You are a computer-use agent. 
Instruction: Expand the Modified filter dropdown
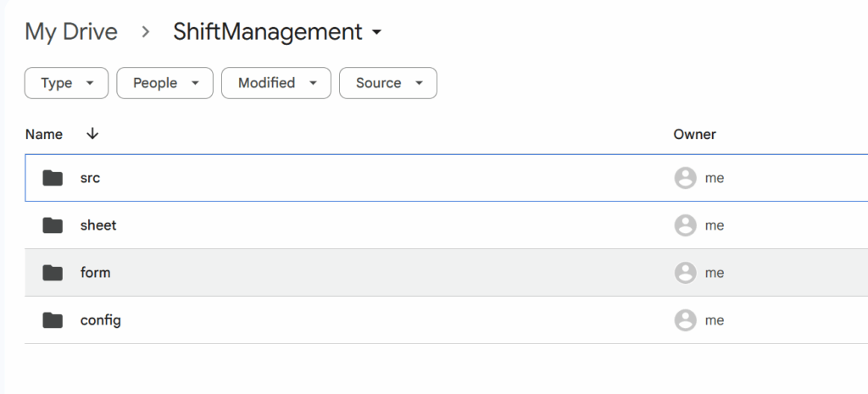[276, 83]
